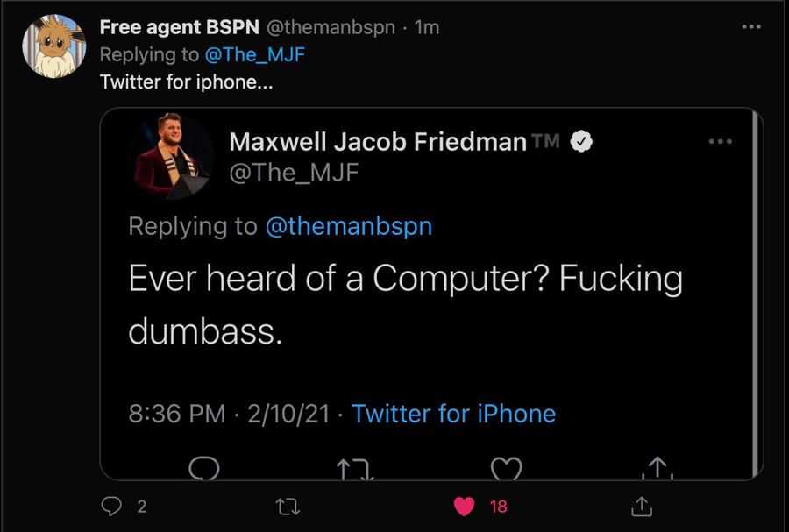Unlike the tweet with 18 likes
This screenshot has width=789, height=532.
click(465, 506)
